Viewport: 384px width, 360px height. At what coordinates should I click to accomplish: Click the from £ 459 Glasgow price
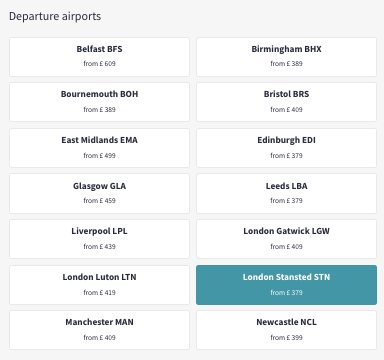tap(99, 201)
